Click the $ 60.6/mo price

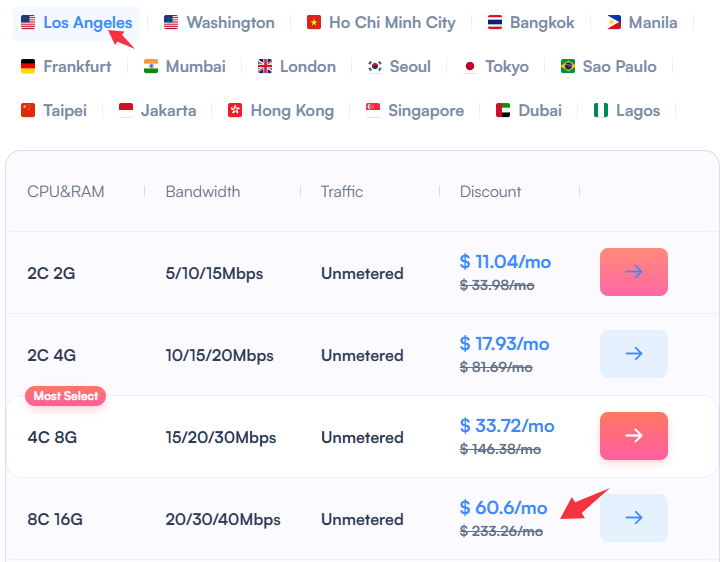pos(503,508)
